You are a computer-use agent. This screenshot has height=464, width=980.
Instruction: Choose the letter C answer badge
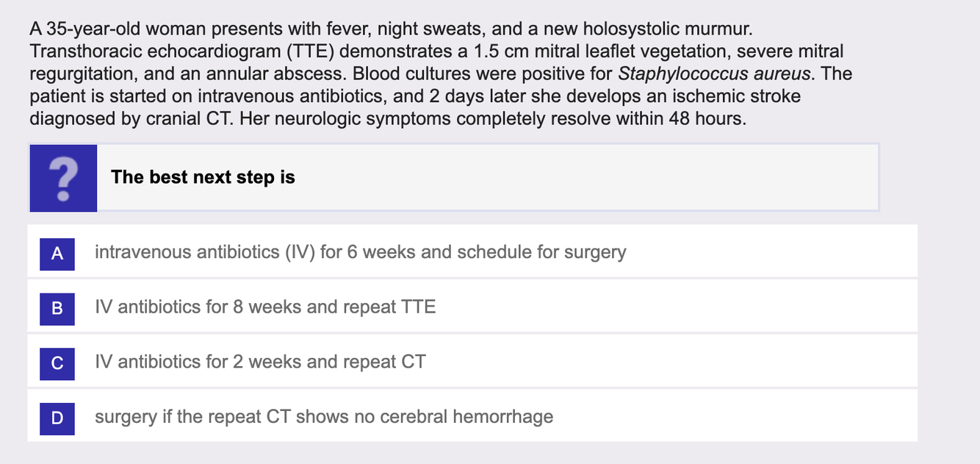tap(57, 363)
